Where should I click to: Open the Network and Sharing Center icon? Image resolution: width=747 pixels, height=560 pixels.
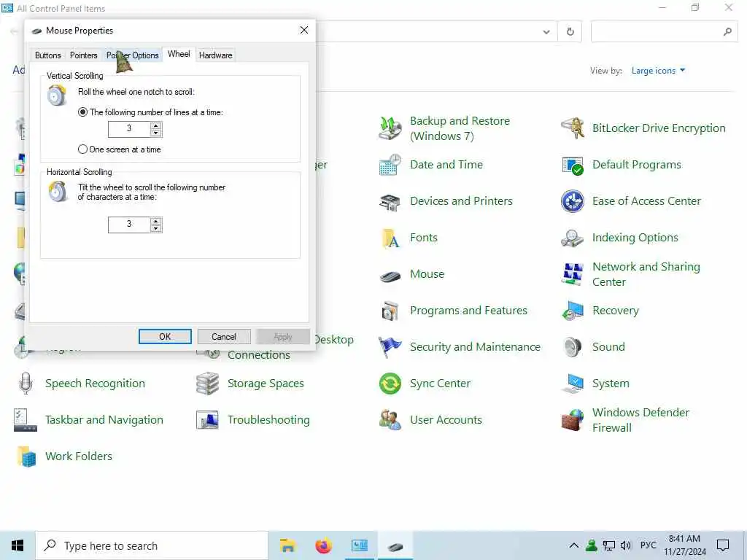click(572, 274)
